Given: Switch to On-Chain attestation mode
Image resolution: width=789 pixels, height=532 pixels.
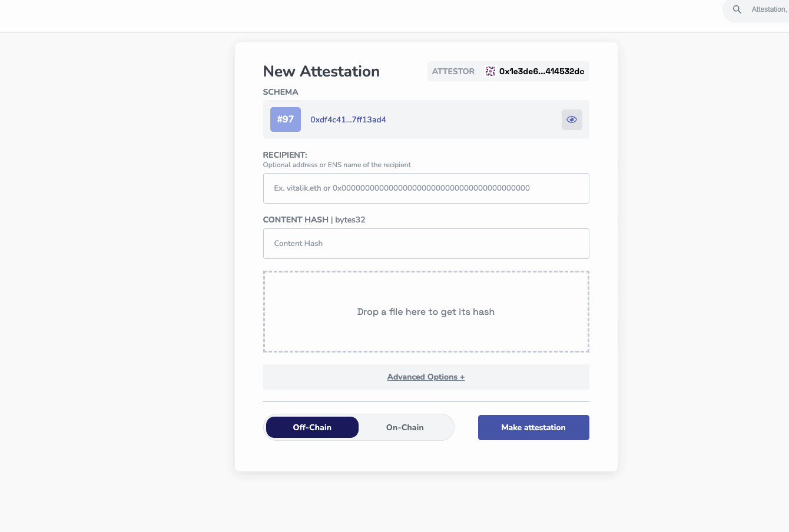Looking at the screenshot, I should pos(405,427).
